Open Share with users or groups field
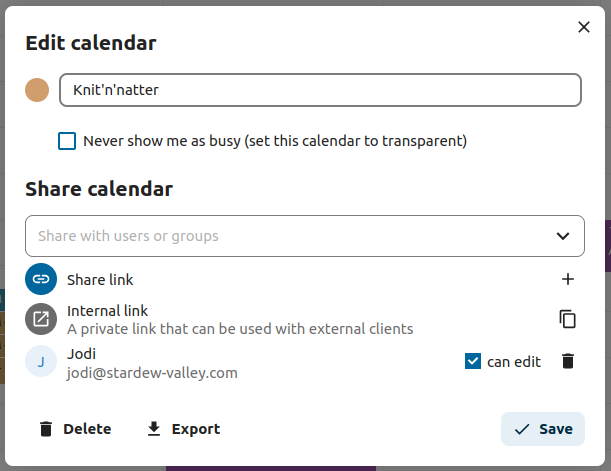The image size is (611, 471). pos(280,236)
